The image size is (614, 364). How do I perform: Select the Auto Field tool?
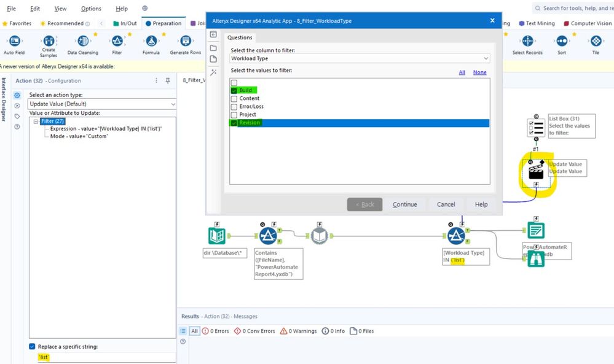click(14, 41)
